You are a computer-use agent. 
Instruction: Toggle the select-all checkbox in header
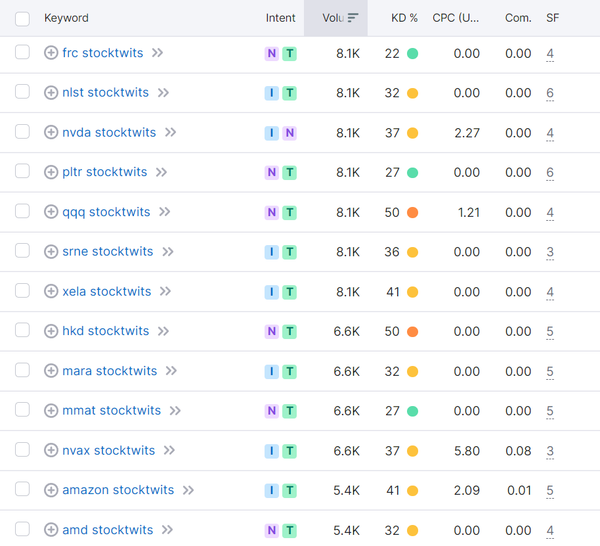[x=22, y=18]
